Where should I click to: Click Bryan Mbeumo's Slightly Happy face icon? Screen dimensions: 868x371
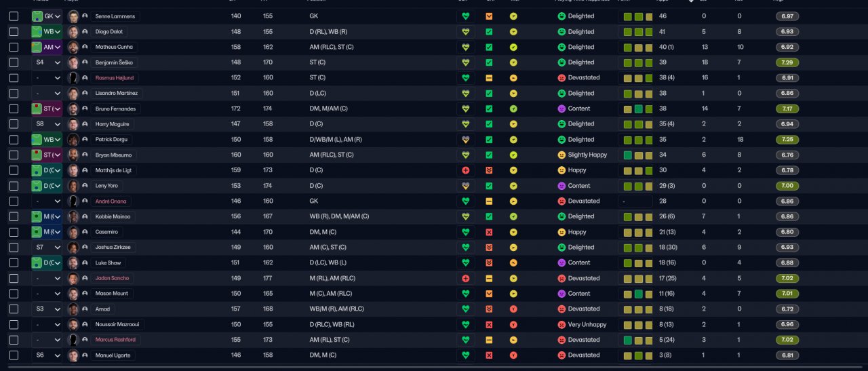(x=561, y=155)
